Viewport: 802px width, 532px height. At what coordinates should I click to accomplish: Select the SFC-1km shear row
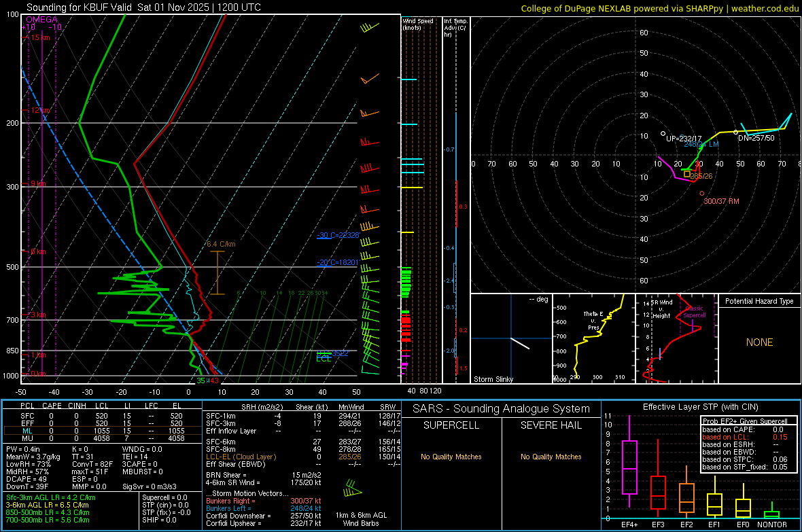(x=303, y=416)
